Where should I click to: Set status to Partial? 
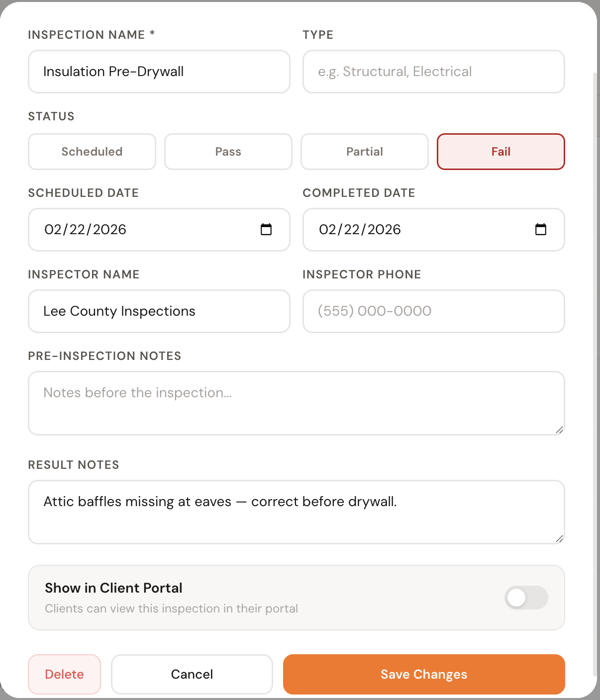click(365, 152)
